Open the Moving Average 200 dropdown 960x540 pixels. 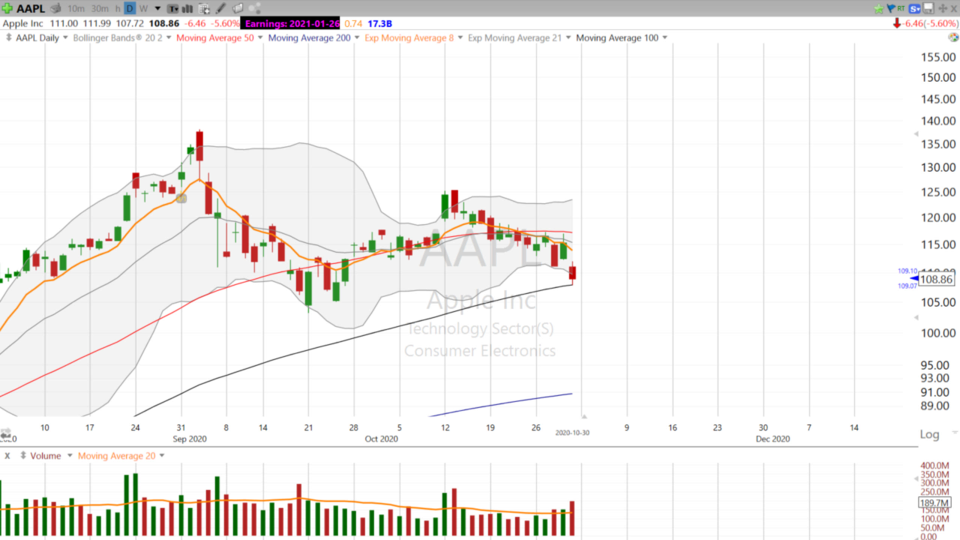(x=357, y=37)
